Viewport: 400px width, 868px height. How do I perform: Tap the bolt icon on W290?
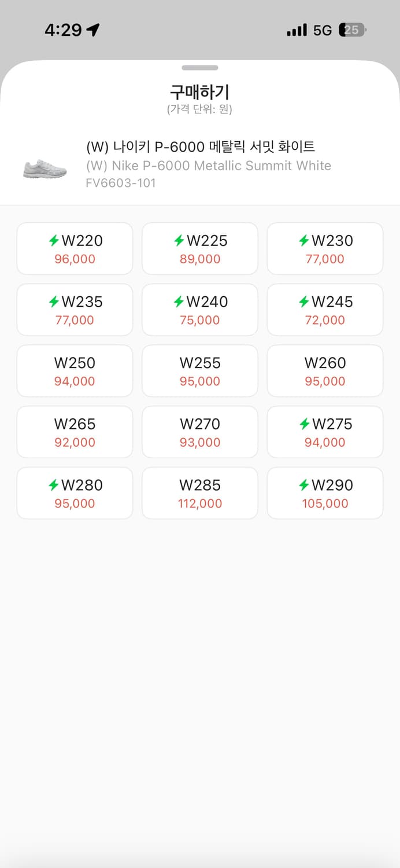click(x=304, y=485)
